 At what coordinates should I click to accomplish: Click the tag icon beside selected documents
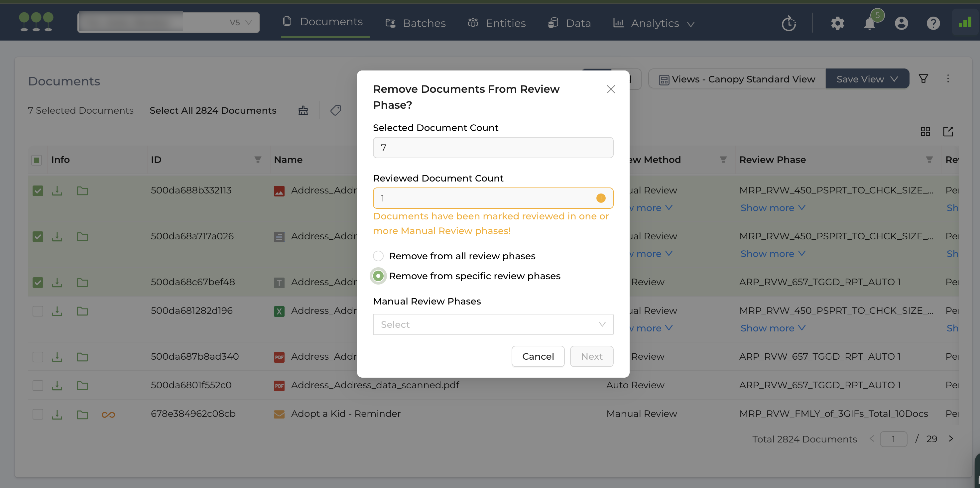point(335,110)
